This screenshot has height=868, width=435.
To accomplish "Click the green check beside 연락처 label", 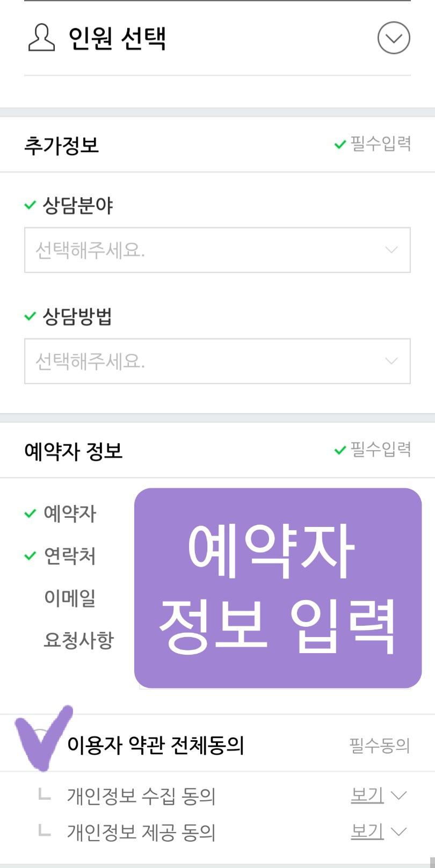I will pyautogui.click(x=30, y=556).
